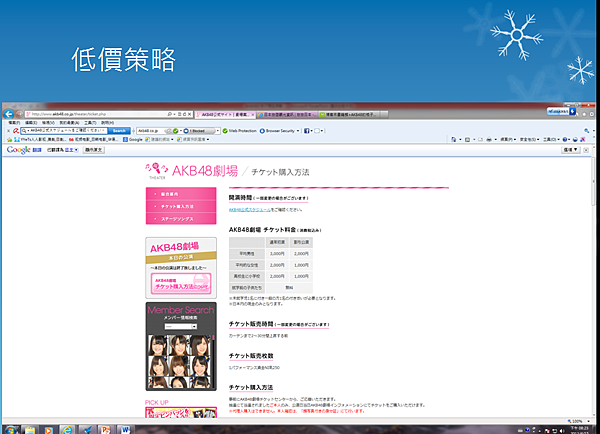
Task: Click the Avira toolbar search input field
Action: click(64, 131)
